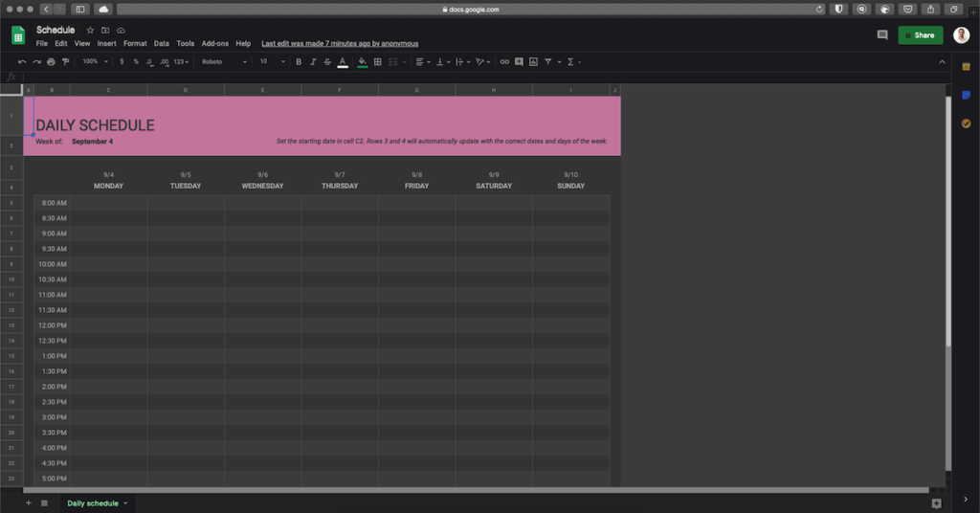Show all sheets list
This screenshot has width=980, height=513.
pyautogui.click(x=44, y=503)
